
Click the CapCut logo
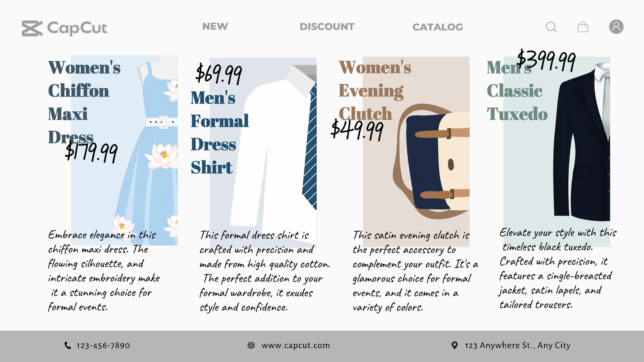(64, 28)
